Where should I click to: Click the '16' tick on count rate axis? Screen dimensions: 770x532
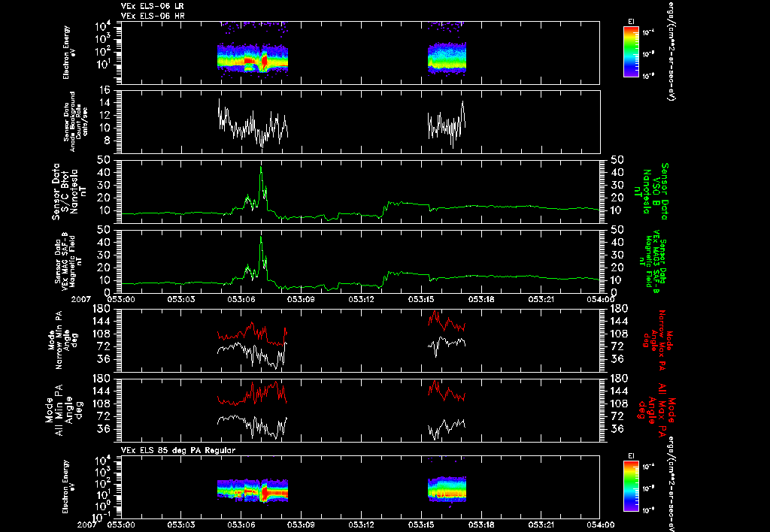(x=104, y=90)
